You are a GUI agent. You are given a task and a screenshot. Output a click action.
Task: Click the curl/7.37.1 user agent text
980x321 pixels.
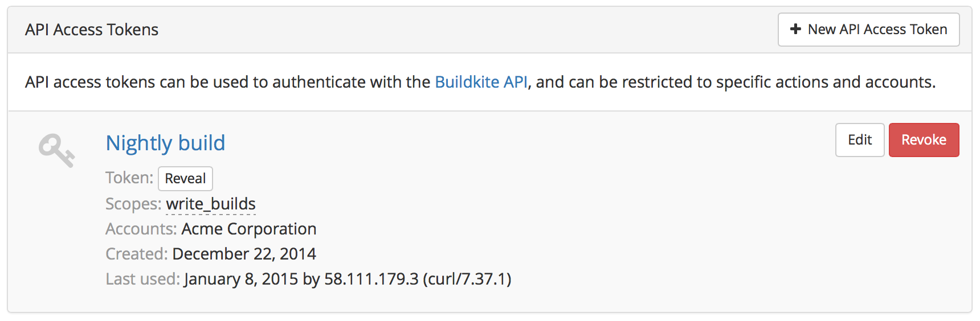467,279
